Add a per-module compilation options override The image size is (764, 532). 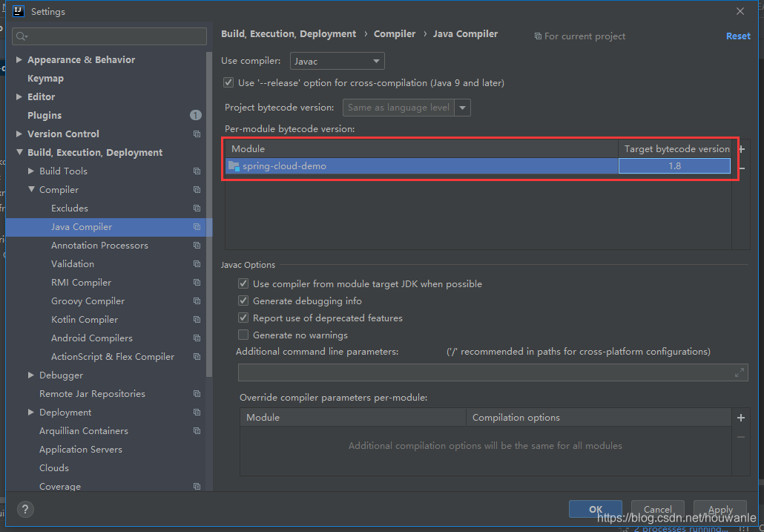[x=741, y=418]
